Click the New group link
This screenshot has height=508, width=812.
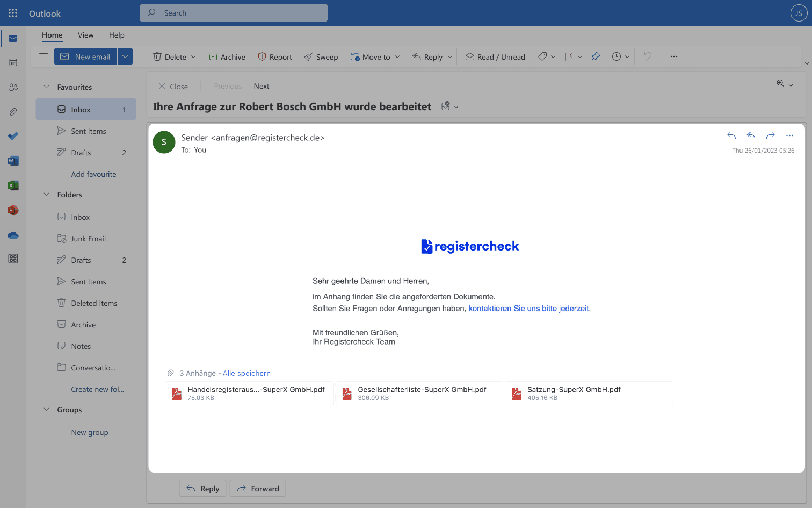pos(90,432)
